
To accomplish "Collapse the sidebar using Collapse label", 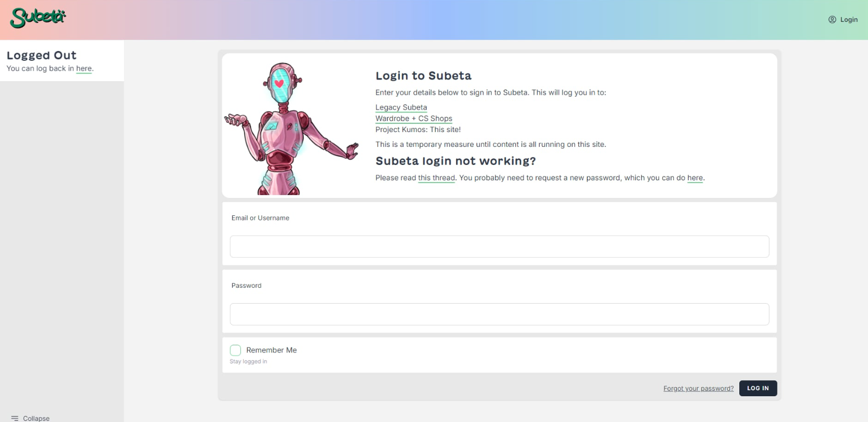I will tap(36, 418).
